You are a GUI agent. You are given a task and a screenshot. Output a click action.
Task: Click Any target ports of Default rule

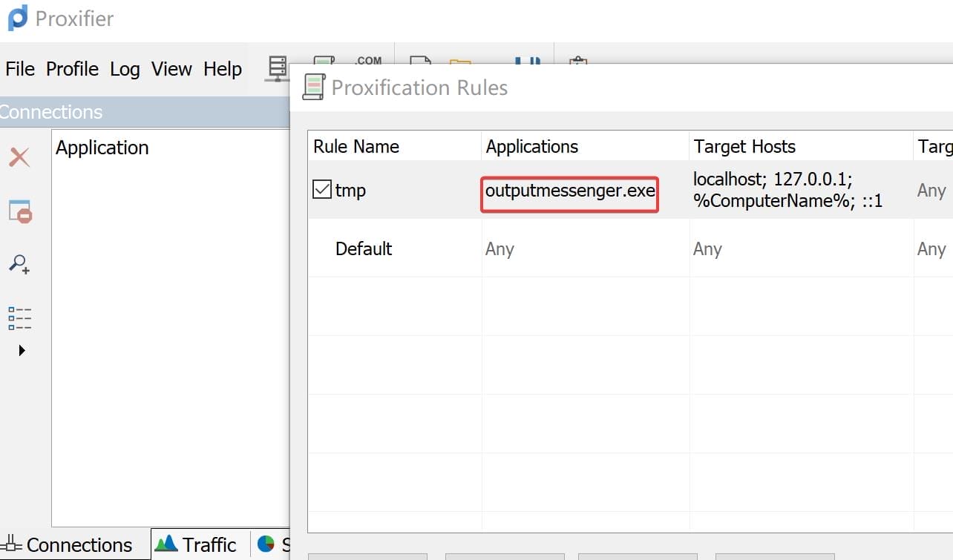(x=931, y=249)
